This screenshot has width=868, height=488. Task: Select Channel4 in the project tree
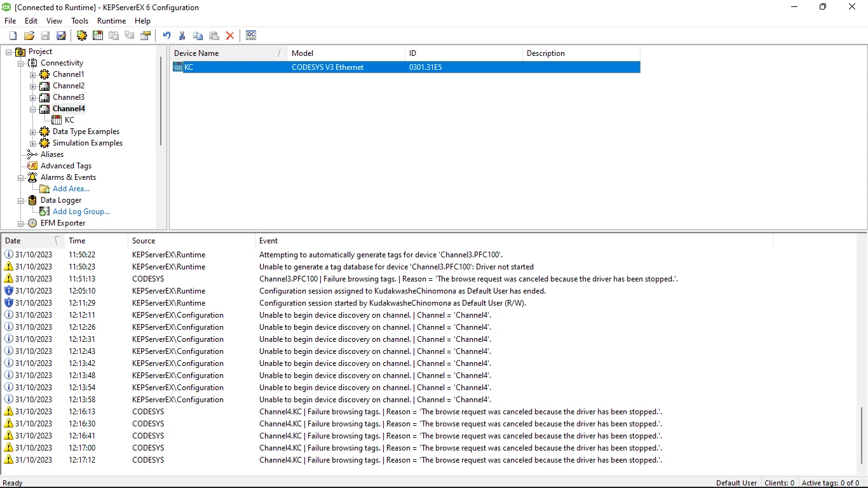[69, 109]
